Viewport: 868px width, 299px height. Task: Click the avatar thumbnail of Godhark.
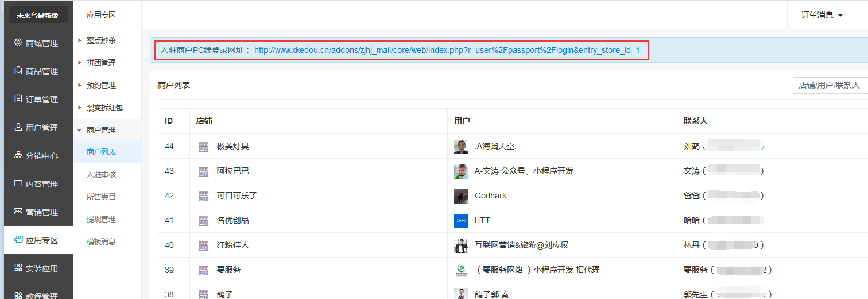click(x=461, y=196)
